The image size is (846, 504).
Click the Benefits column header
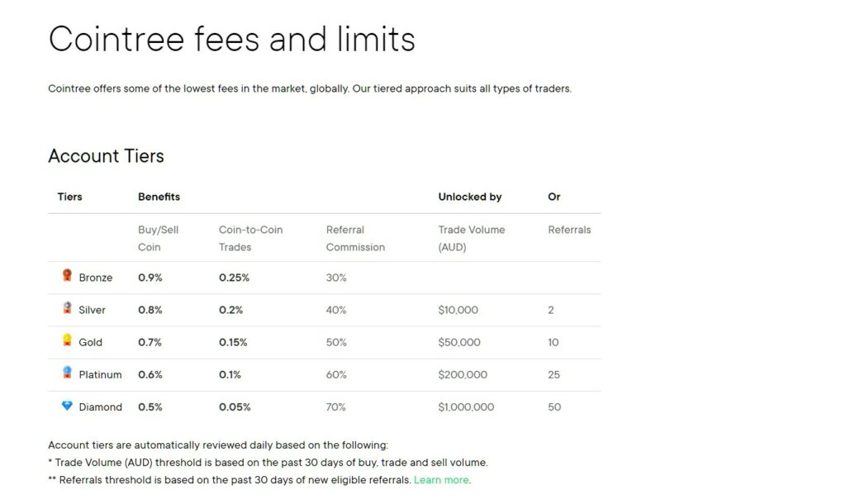click(159, 197)
